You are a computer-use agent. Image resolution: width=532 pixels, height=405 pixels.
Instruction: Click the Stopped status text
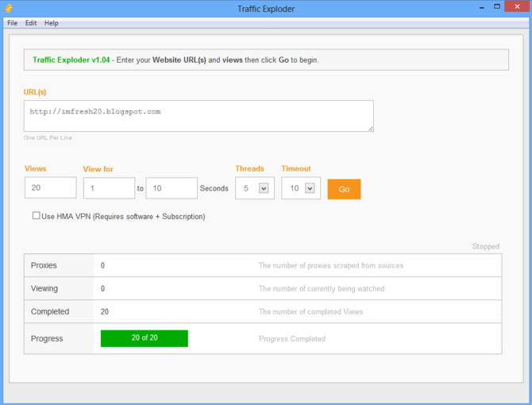[x=485, y=246]
